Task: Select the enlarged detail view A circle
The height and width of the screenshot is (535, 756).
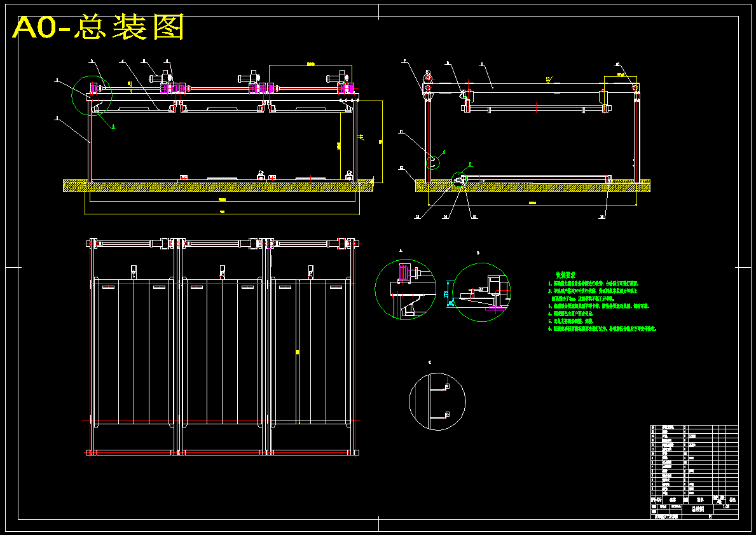Action: coord(406,289)
